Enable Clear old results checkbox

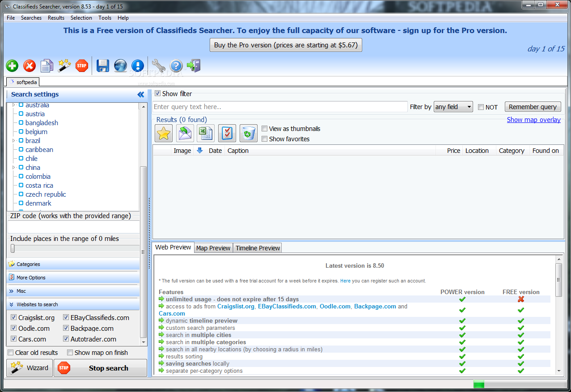tap(11, 353)
